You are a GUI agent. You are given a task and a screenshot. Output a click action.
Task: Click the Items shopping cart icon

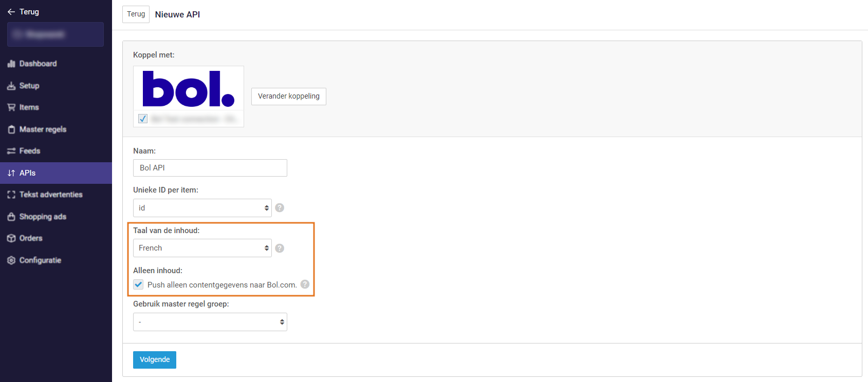pyautogui.click(x=11, y=107)
